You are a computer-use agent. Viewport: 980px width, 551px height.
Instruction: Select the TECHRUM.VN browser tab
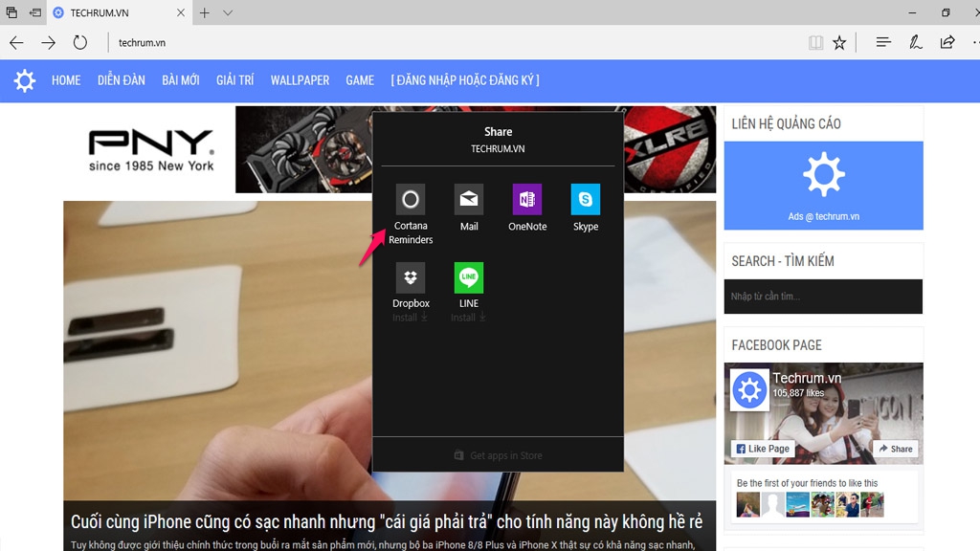(x=119, y=12)
